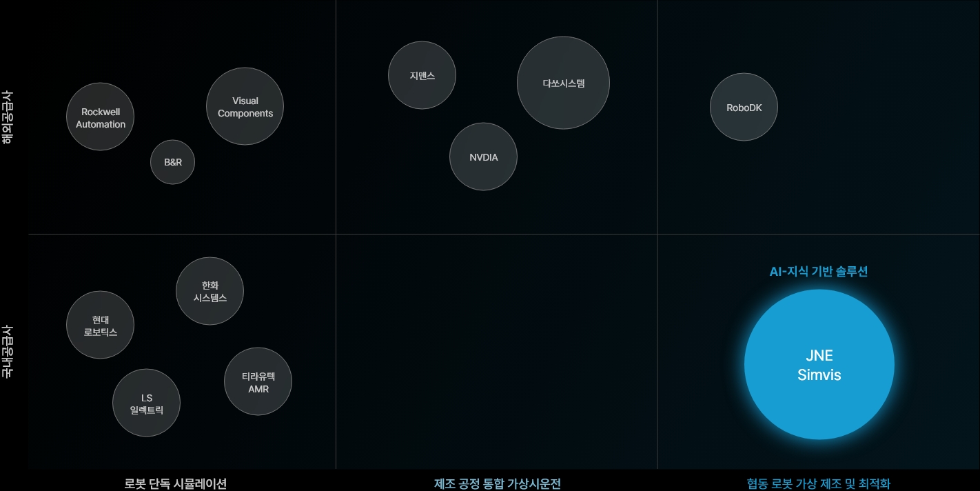Viewport: 980px width, 491px height.
Task: Select the Visual Components bubble
Action: 245,106
